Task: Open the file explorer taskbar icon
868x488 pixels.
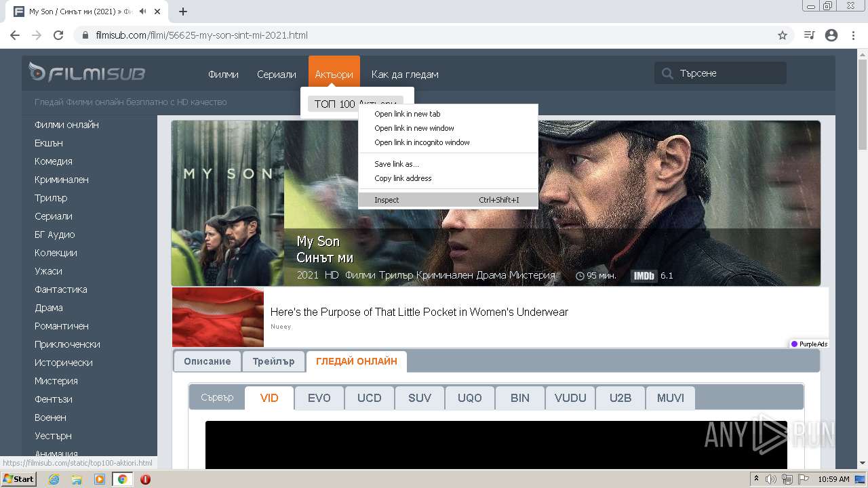Action: tap(77, 479)
